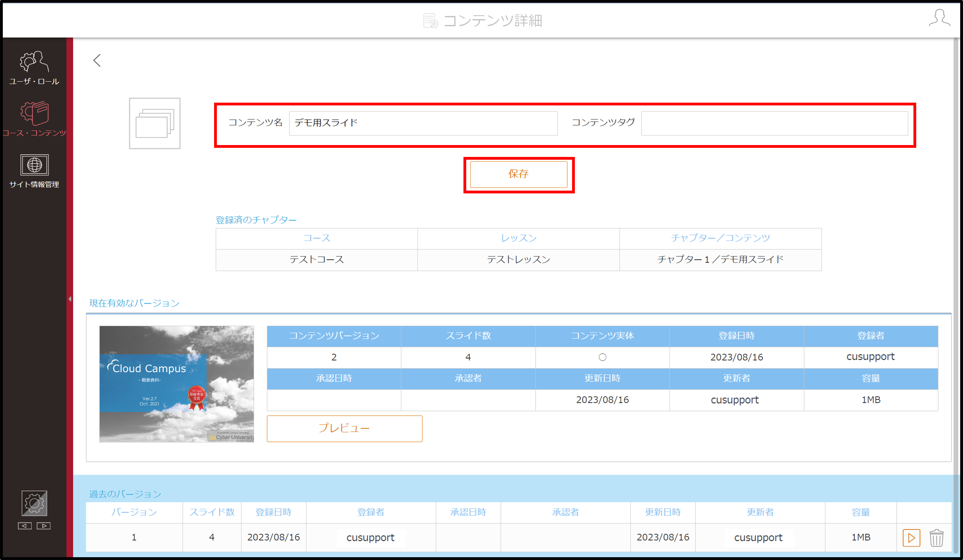Click the left arrow below settings gear

(x=25, y=526)
